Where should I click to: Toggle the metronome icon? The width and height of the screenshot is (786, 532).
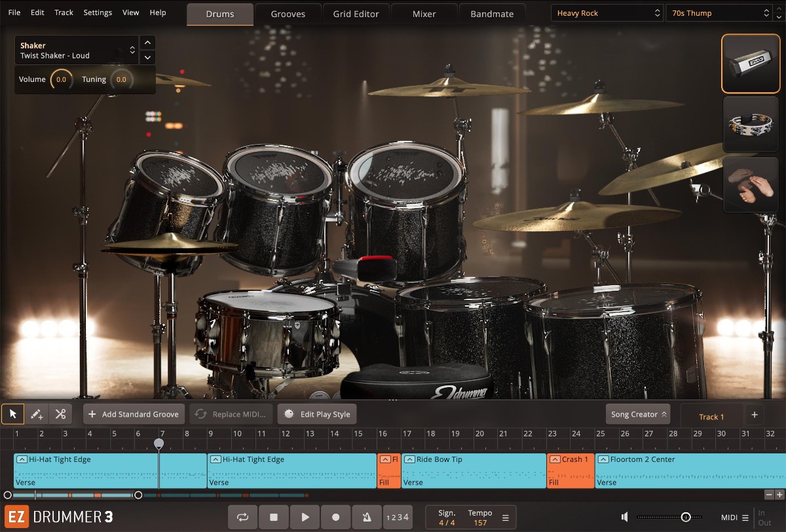367,517
